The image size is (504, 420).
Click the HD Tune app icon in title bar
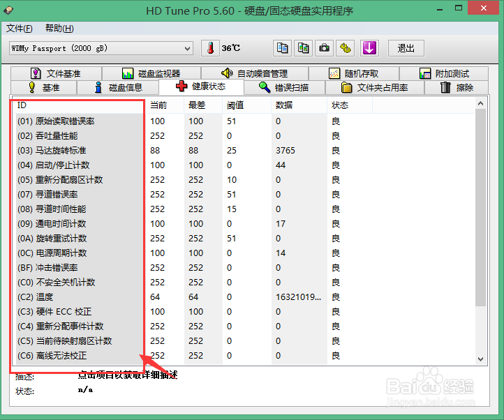tap(8, 10)
